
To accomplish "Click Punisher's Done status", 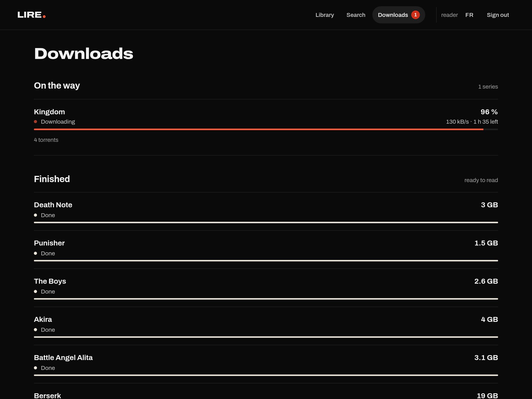I will click(x=48, y=253).
